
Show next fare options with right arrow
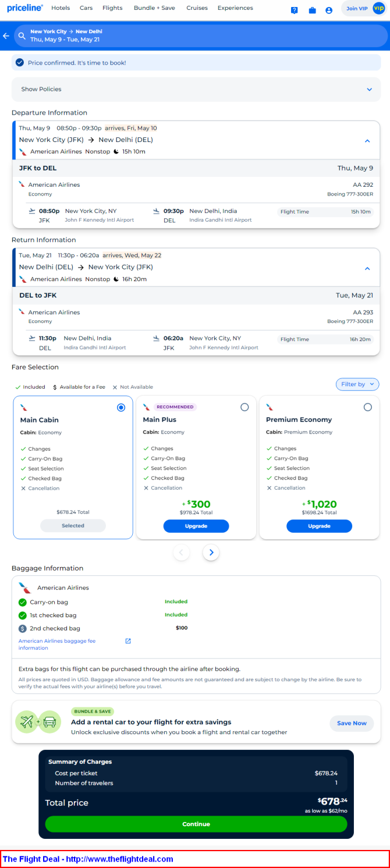coord(211,552)
